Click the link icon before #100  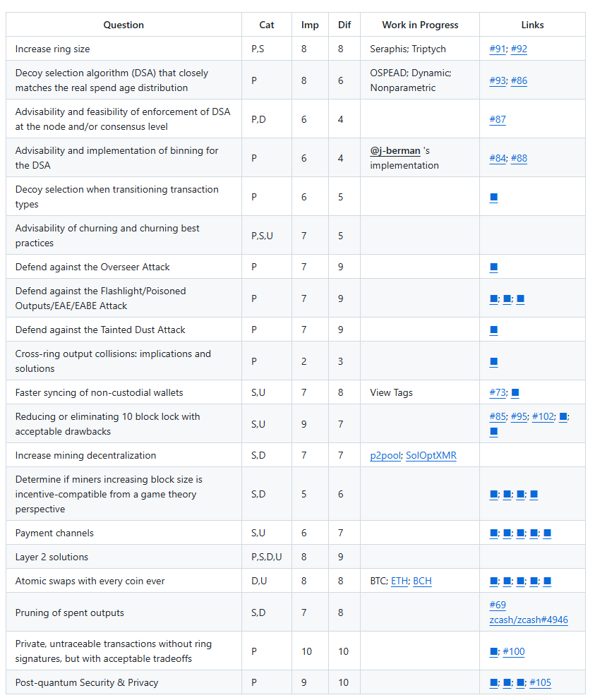coord(493,652)
